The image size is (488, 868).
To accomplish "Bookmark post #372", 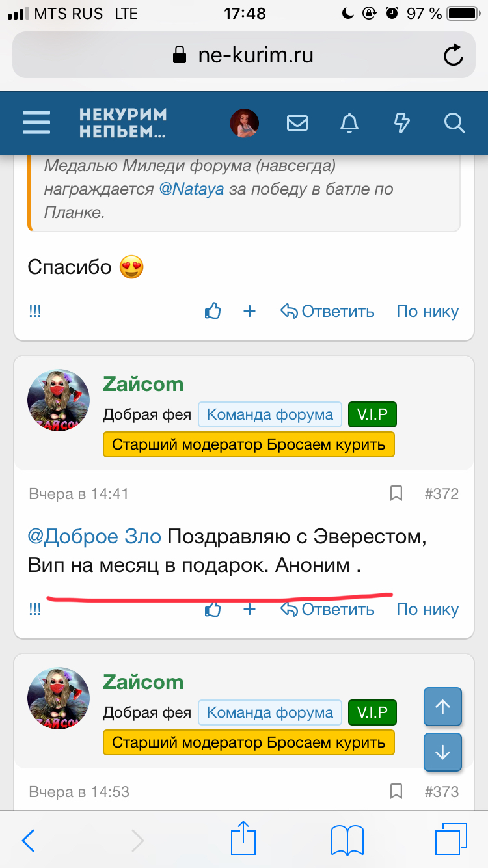I will [x=396, y=494].
